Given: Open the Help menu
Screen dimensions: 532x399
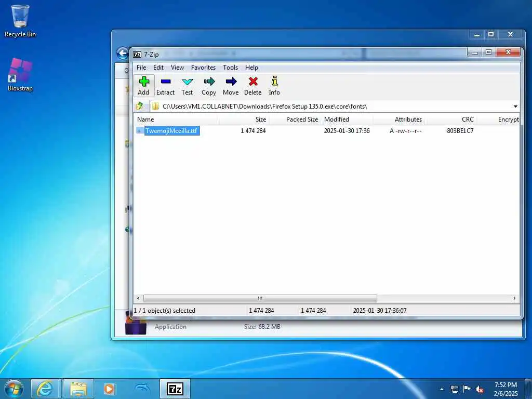Looking at the screenshot, I should point(251,67).
